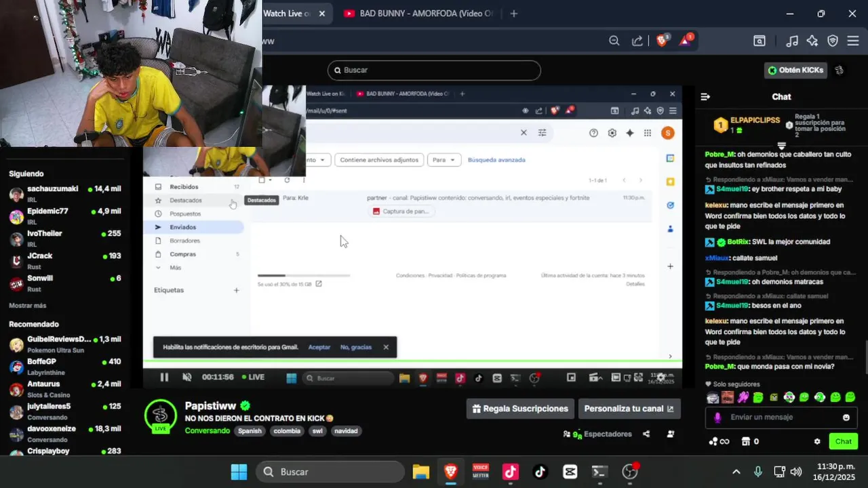Open GuibelReviewsD recommended channel

click(65, 344)
